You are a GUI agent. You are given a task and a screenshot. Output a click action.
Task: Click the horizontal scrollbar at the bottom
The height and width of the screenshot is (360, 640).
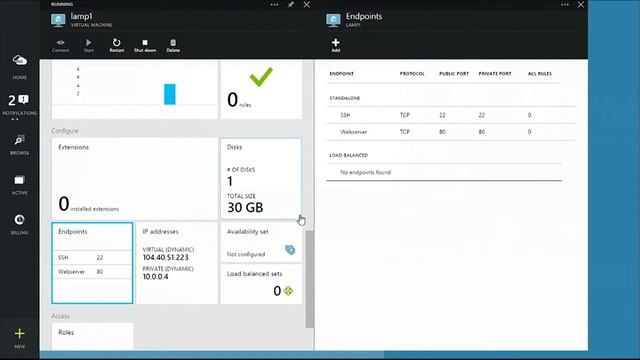pos(212,355)
